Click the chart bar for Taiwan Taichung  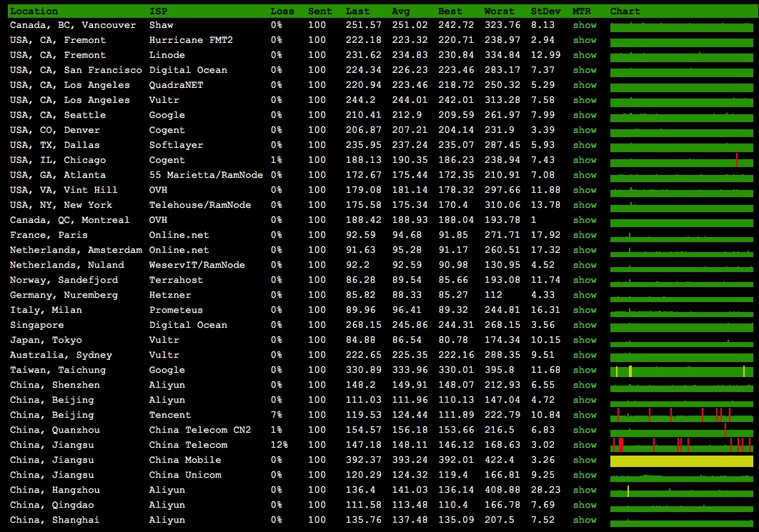point(682,371)
